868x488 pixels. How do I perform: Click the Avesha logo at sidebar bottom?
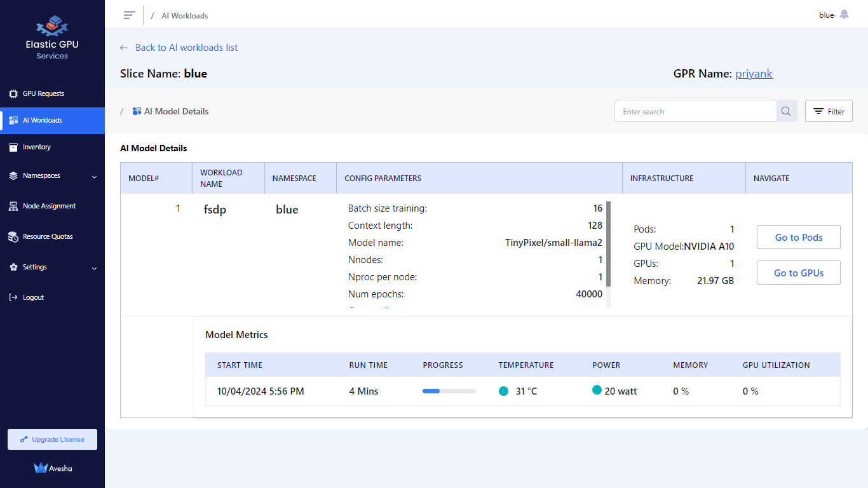click(x=53, y=468)
